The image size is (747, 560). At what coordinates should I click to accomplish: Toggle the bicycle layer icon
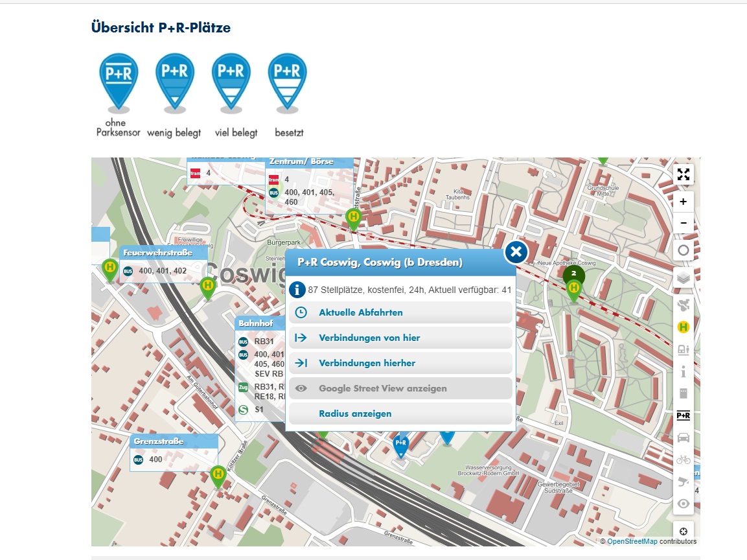[x=683, y=460]
